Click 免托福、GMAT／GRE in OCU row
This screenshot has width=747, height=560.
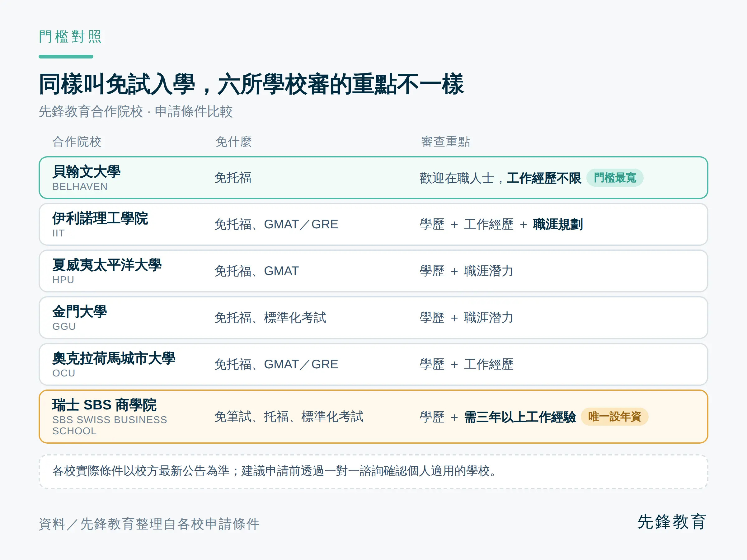pos(276,364)
